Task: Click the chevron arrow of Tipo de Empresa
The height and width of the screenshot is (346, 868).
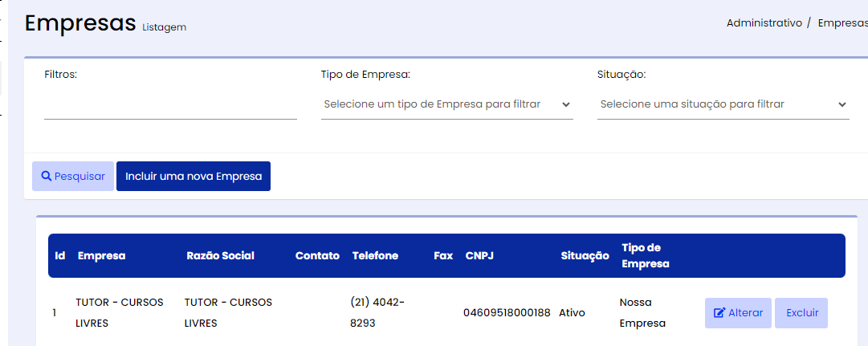Action: tap(566, 104)
